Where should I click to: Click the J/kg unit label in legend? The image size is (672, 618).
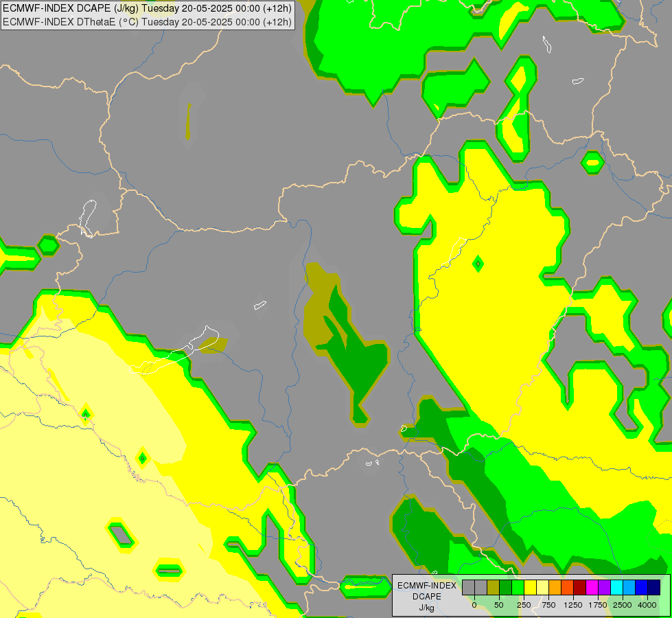426,608
